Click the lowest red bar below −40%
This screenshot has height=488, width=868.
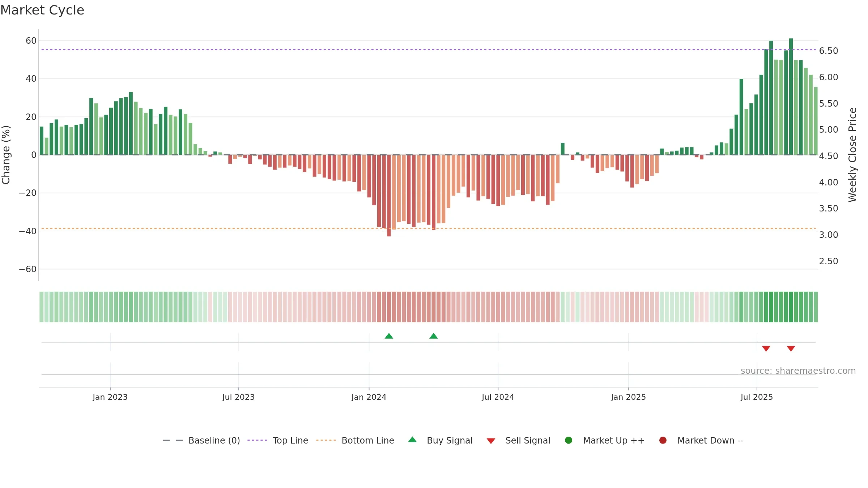click(x=389, y=196)
